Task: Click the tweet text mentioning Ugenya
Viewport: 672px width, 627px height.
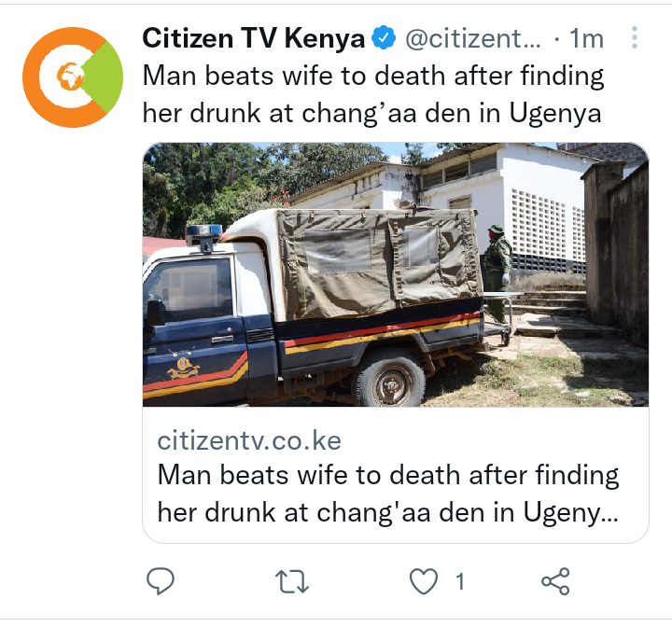Action: pyautogui.click(x=373, y=95)
